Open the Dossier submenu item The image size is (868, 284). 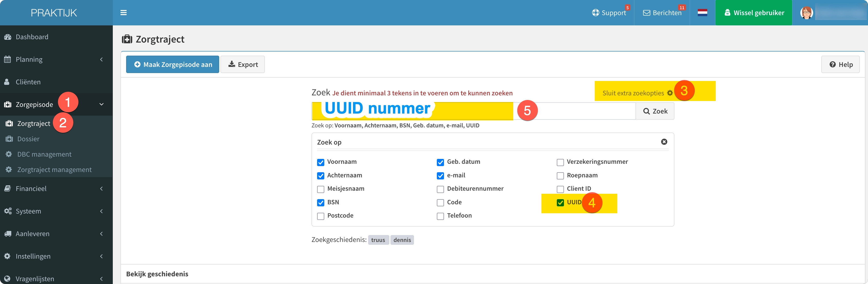pyautogui.click(x=28, y=139)
